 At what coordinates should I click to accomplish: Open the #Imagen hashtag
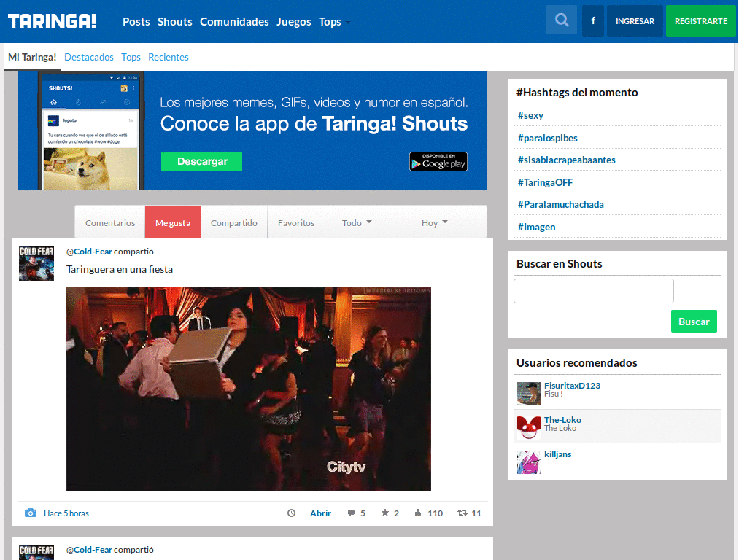536,227
